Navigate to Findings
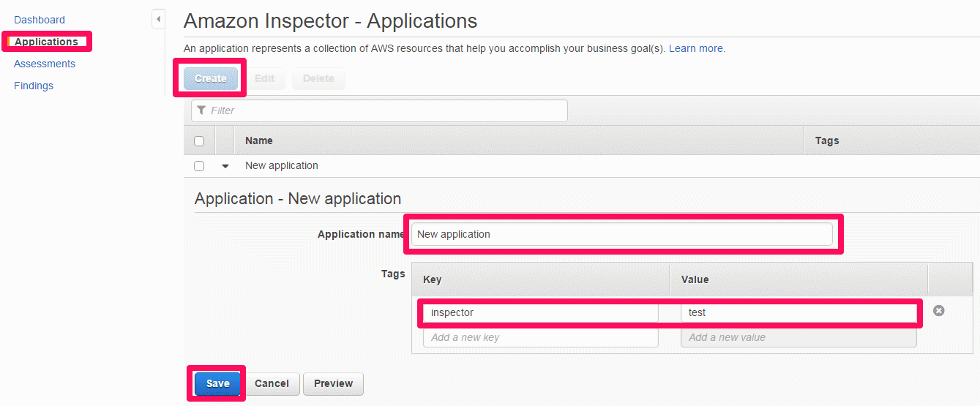The width and height of the screenshot is (980, 406). coord(34,86)
